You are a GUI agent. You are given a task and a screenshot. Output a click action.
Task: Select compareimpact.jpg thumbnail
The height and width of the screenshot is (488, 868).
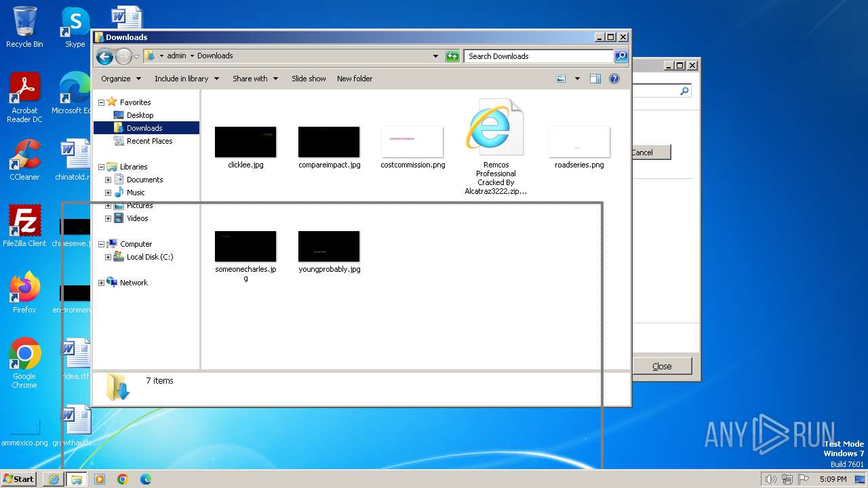tap(329, 142)
